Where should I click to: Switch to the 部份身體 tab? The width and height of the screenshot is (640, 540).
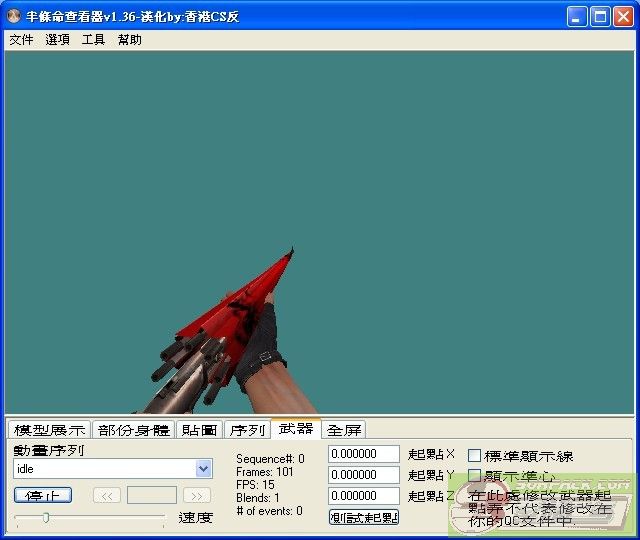(134, 430)
